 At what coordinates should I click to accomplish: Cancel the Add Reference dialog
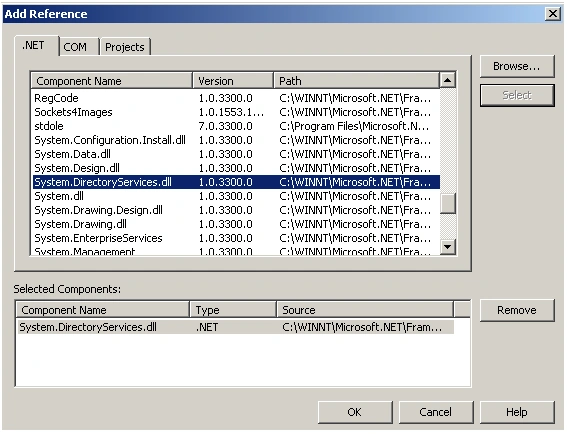(436, 412)
